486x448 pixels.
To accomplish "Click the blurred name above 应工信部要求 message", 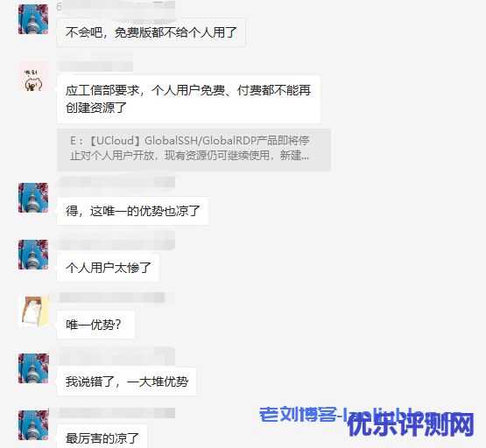I will pyautogui.click(x=95, y=66).
